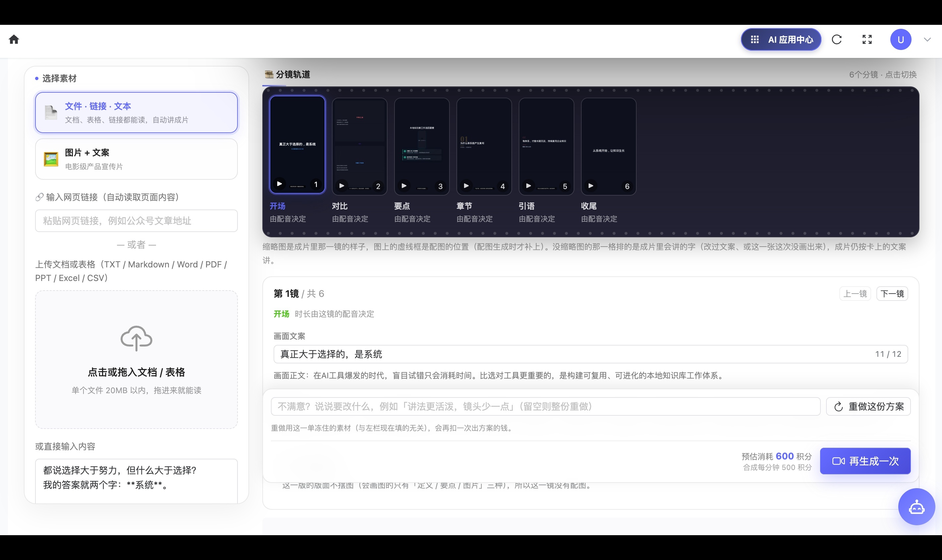Viewport: 942px width, 560px height.
Task: Open the AI 应用中心 button
Action: click(781, 40)
